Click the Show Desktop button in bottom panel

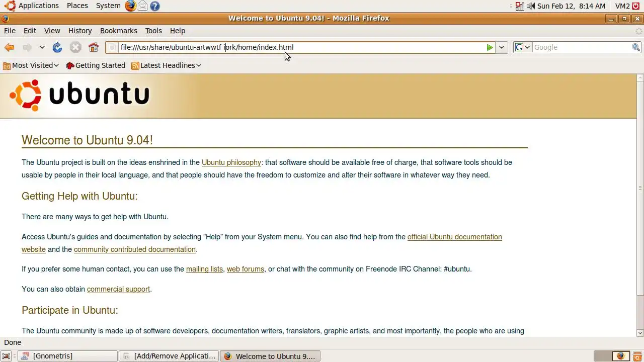6,356
